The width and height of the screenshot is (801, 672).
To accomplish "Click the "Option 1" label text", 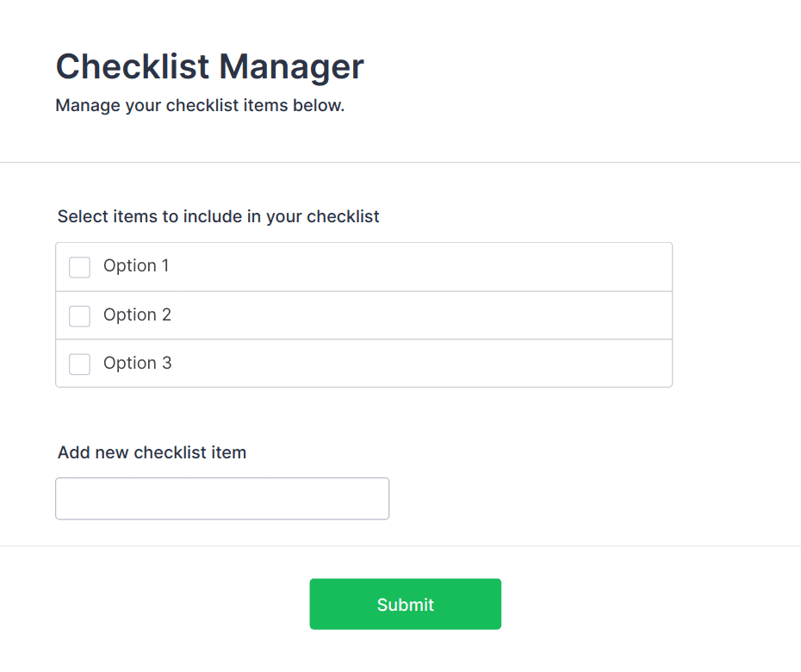I will (136, 266).
